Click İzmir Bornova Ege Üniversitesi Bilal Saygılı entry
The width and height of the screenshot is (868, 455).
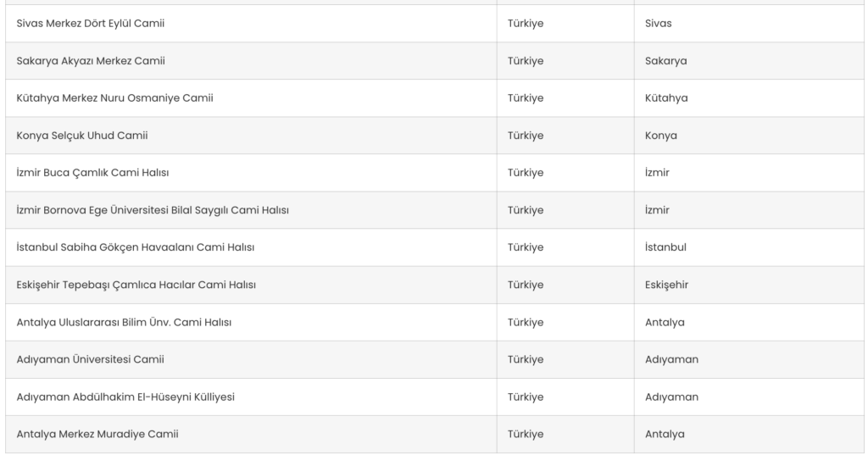pyautogui.click(x=153, y=210)
